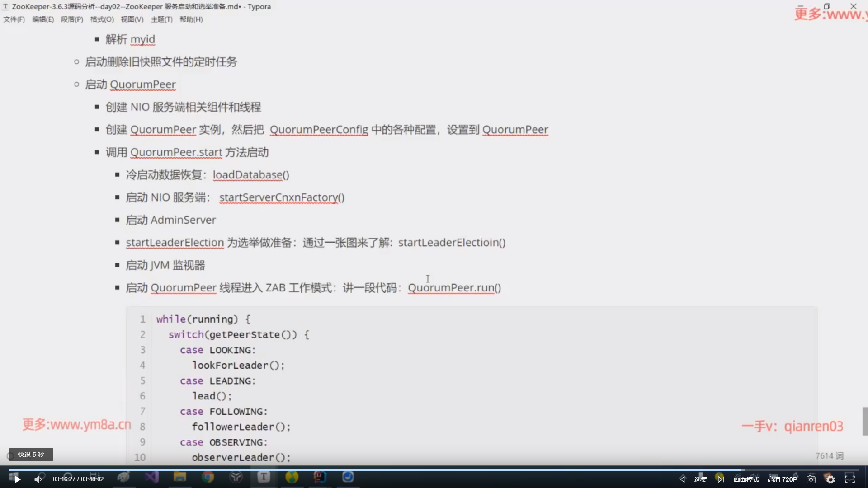The width and height of the screenshot is (868, 488).
Task: Change the 高清 720P quality setting
Action: pos(782,479)
